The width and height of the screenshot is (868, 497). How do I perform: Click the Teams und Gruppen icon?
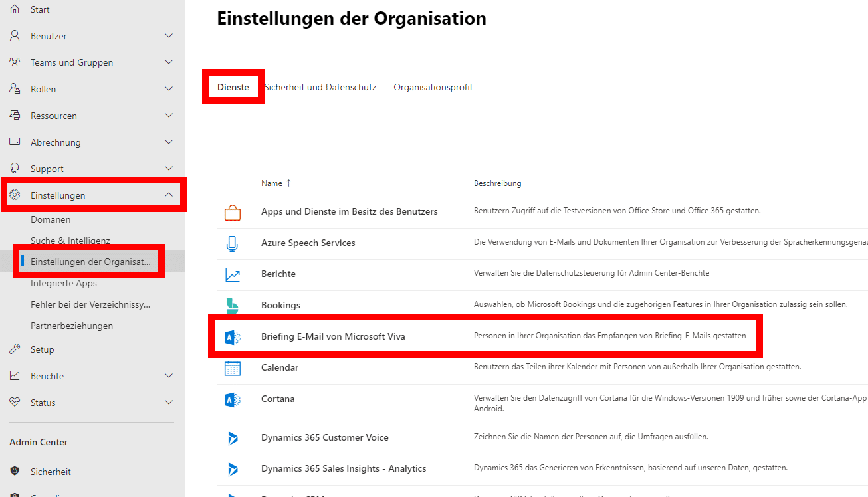click(x=15, y=62)
